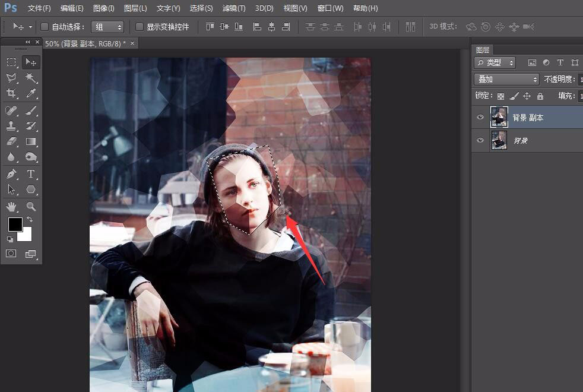Image resolution: width=583 pixels, height=392 pixels.
Task: Pick the Eyedropper tool
Action: coord(31,94)
